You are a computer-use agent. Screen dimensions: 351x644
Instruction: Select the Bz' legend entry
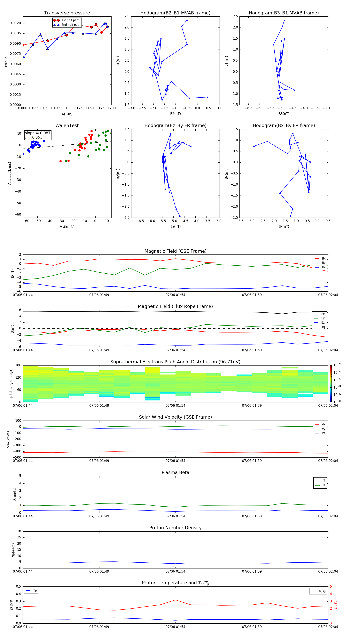(x=320, y=323)
